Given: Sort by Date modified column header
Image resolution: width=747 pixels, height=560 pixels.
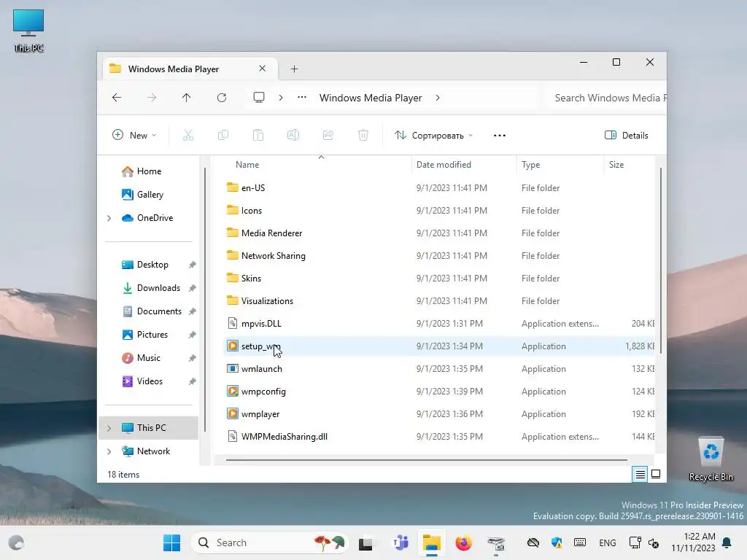Looking at the screenshot, I should (x=444, y=165).
